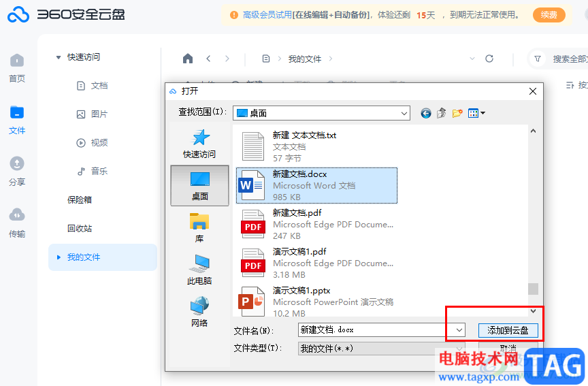Click back button in Open dialog toolbar
This screenshot has width=588, height=386.
point(425,113)
